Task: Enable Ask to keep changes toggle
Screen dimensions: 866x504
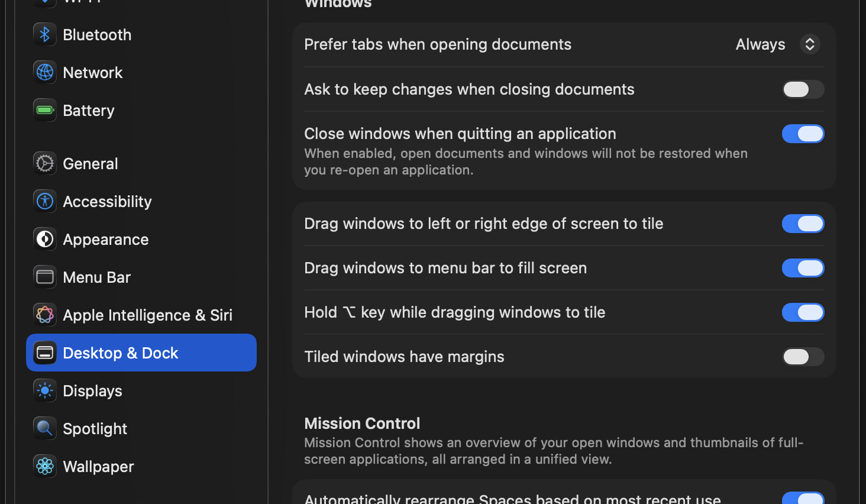Action: tap(803, 89)
